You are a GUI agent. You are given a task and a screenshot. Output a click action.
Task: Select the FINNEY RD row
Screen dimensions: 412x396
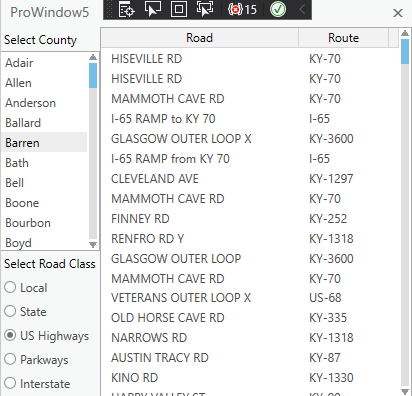pyautogui.click(x=250, y=219)
